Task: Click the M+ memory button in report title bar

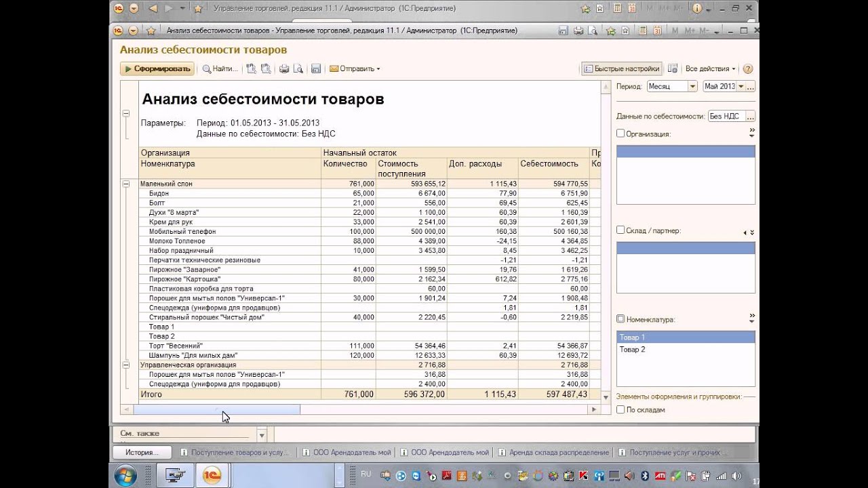Action: 691,30
